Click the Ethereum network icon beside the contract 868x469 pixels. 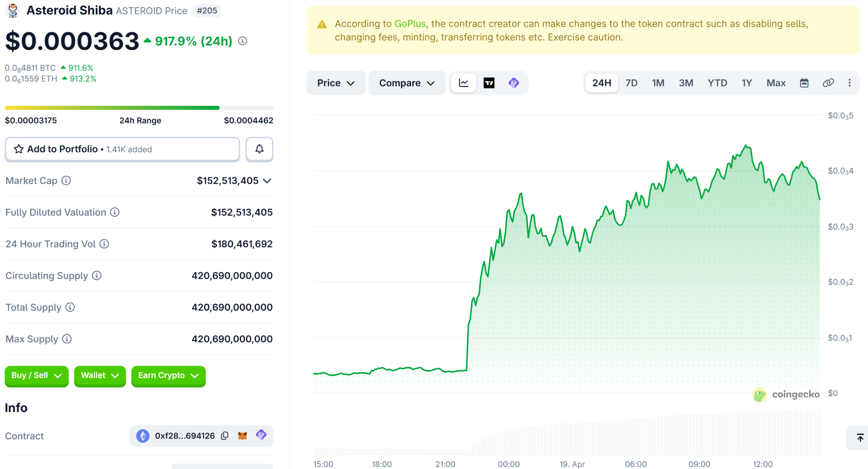[x=143, y=436]
